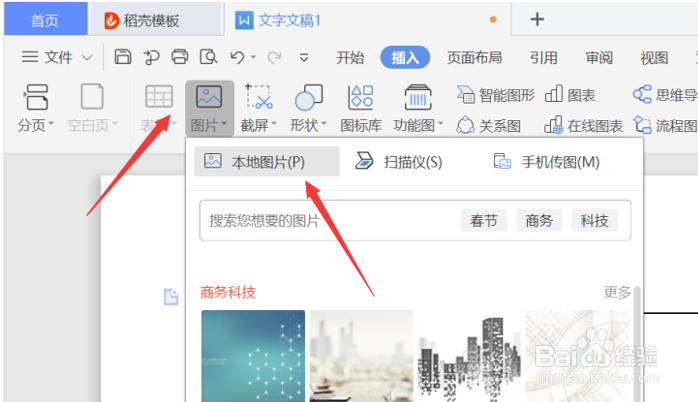Click the Print icon

pos(180,57)
